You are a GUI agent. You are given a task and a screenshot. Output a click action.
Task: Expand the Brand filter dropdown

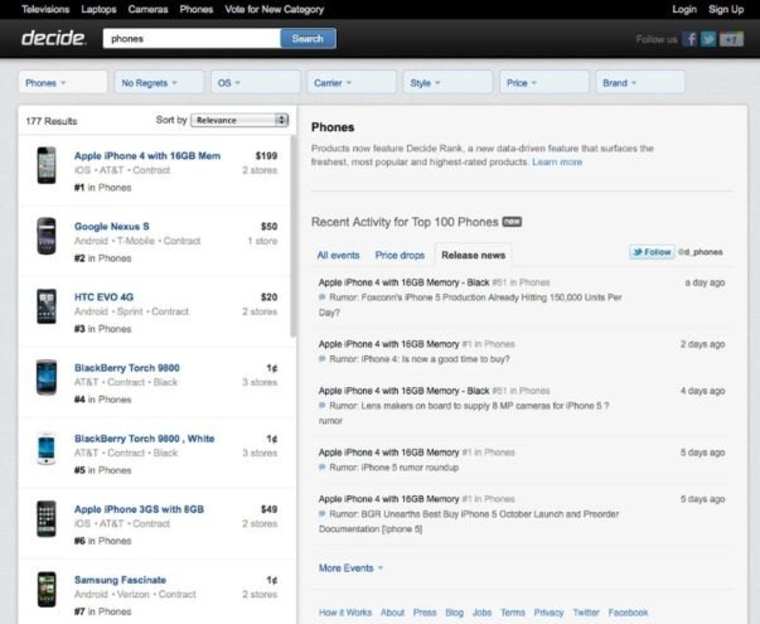pos(640,83)
